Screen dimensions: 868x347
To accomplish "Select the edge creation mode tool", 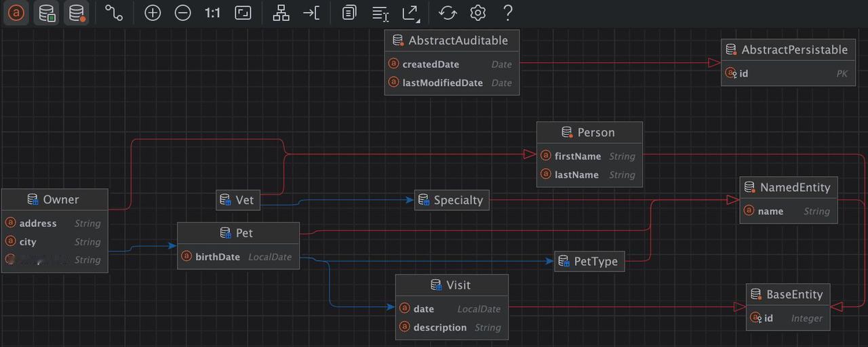I will coord(114,13).
